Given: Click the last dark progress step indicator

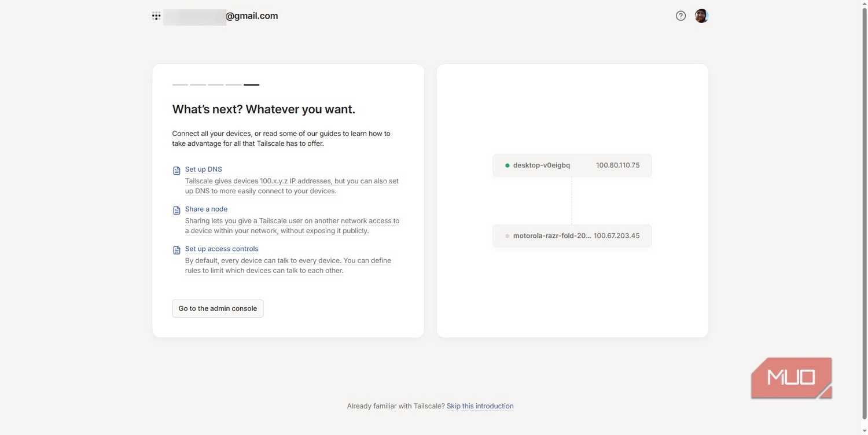Looking at the screenshot, I should (252, 85).
